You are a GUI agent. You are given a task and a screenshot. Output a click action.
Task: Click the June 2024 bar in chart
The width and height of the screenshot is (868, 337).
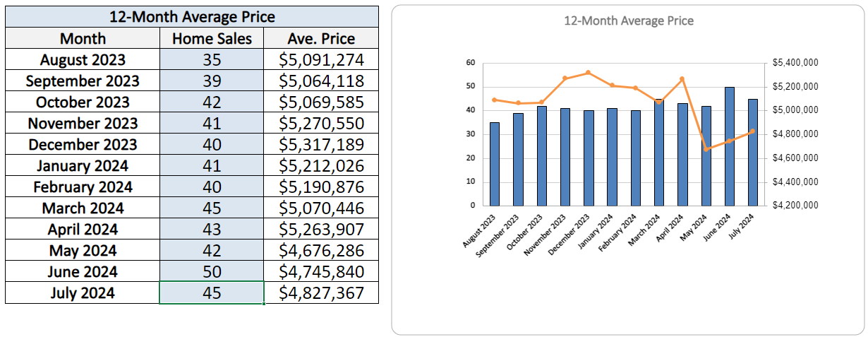(729, 146)
